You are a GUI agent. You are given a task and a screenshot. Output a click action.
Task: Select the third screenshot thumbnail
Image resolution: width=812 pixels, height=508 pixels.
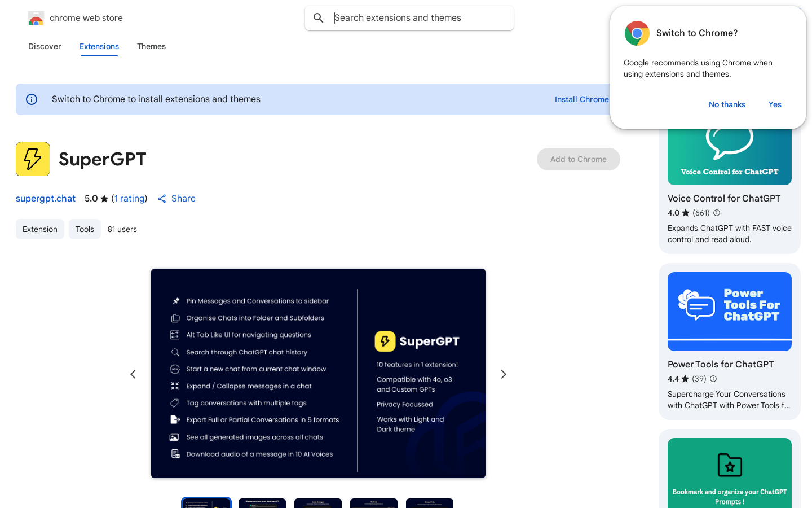[x=318, y=503]
